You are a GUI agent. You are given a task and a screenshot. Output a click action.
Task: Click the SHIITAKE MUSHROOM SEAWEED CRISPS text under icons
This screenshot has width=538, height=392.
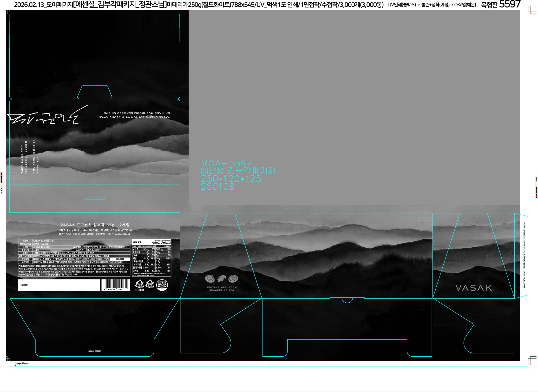221,289
